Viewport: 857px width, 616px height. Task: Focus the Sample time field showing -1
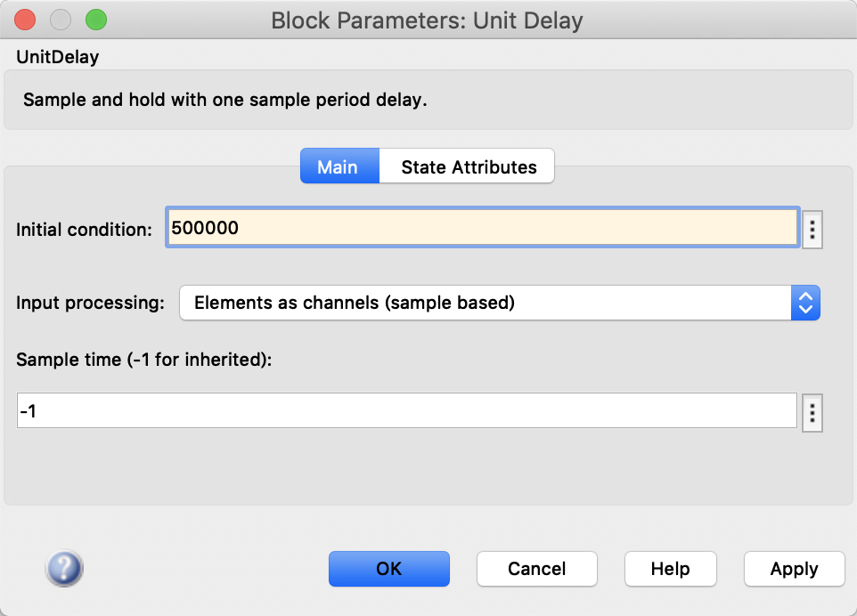(406, 411)
